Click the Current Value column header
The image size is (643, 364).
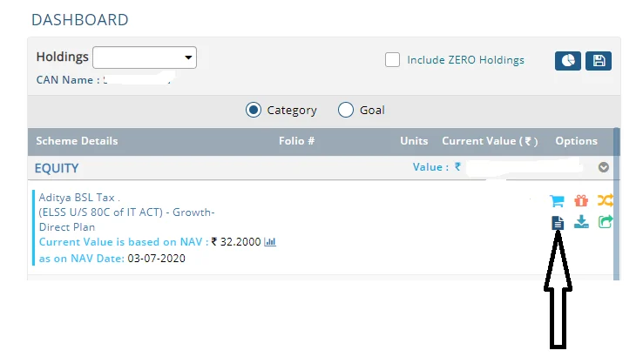pos(490,141)
